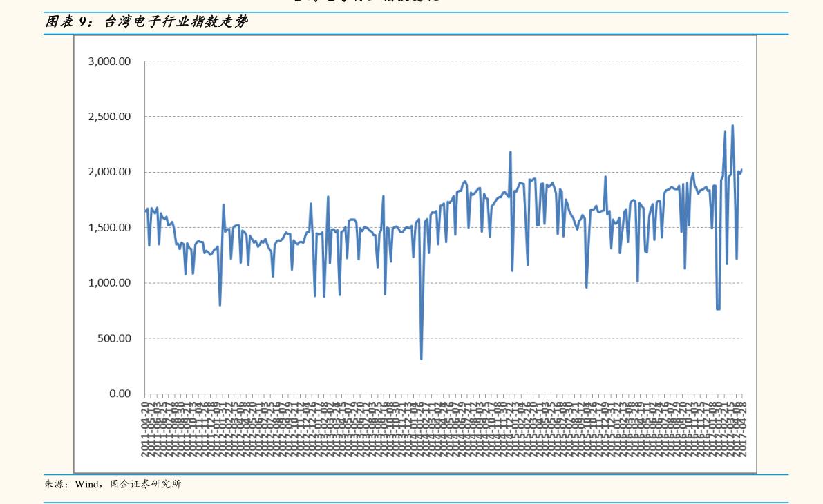Select the "1,500.00" y-axis label
Image resolution: width=823 pixels, height=504 pixels.
click(109, 228)
